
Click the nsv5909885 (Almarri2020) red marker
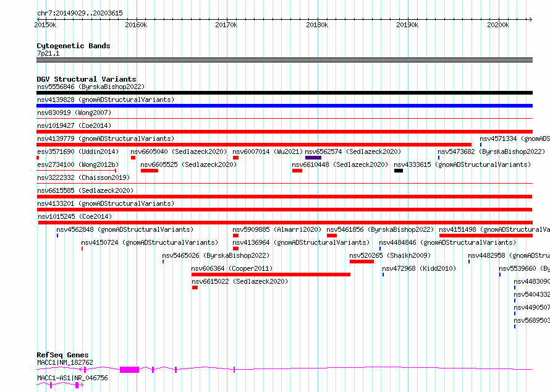(235, 236)
